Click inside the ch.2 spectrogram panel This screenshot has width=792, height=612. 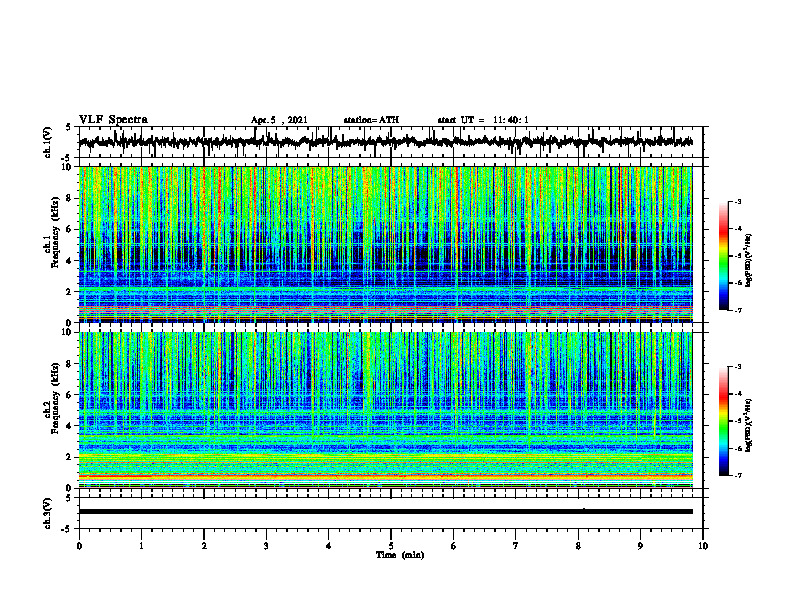(385, 410)
